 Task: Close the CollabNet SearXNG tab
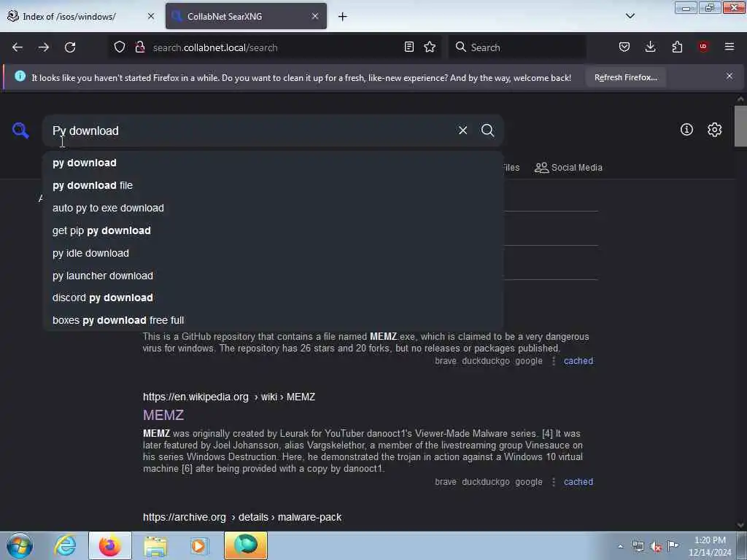coord(315,16)
